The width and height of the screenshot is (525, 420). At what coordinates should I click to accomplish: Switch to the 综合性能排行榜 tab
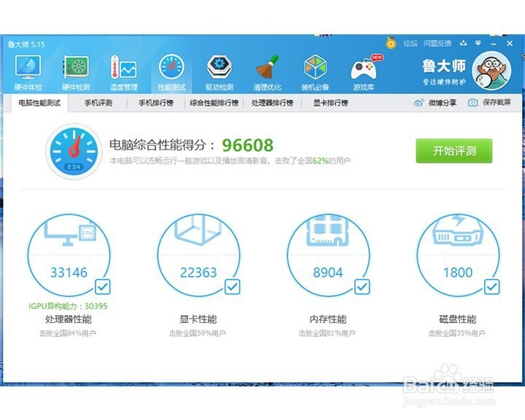point(214,103)
